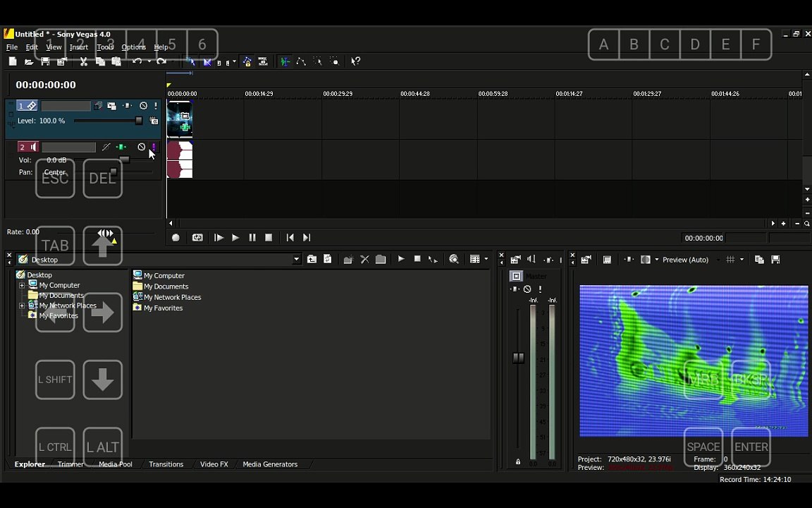This screenshot has width=812, height=508.
Task: Expand the My Computer tree node
Action: (x=22, y=285)
